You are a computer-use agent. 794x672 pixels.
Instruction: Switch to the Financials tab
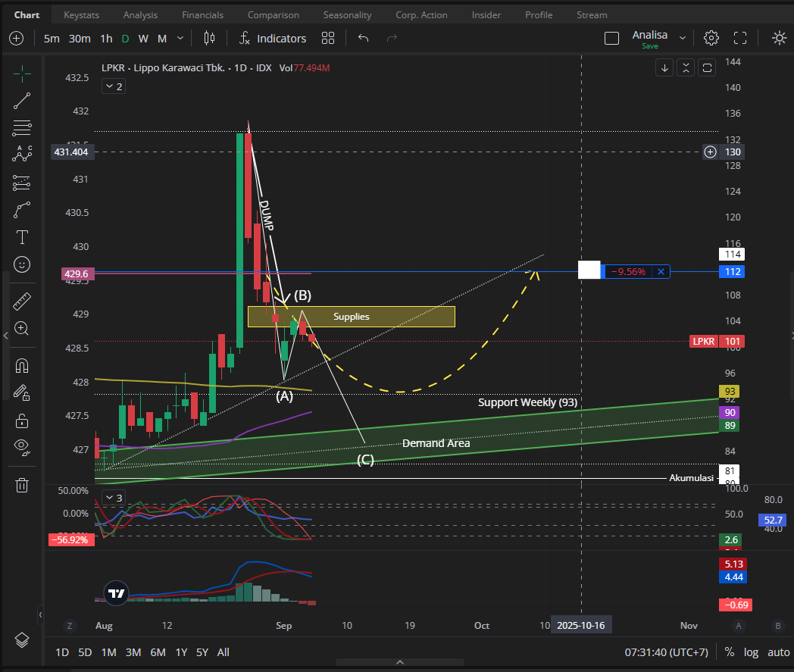(x=202, y=15)
